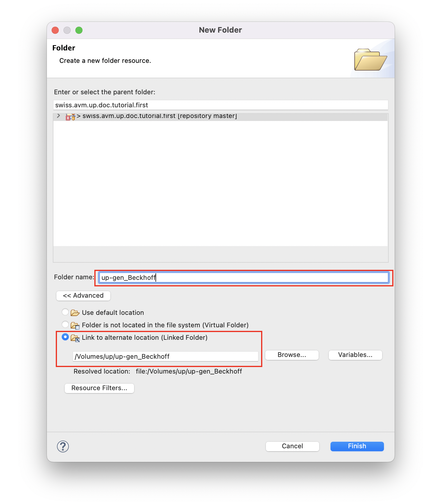Click the Linked Folder option icon
432x504 pixels.
[x=75, y=338]
